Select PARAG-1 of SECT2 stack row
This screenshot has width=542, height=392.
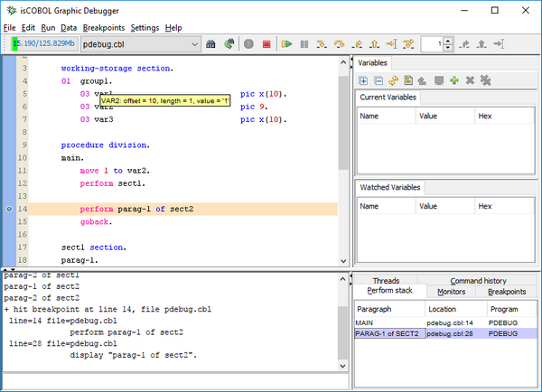tap(388, 333)
